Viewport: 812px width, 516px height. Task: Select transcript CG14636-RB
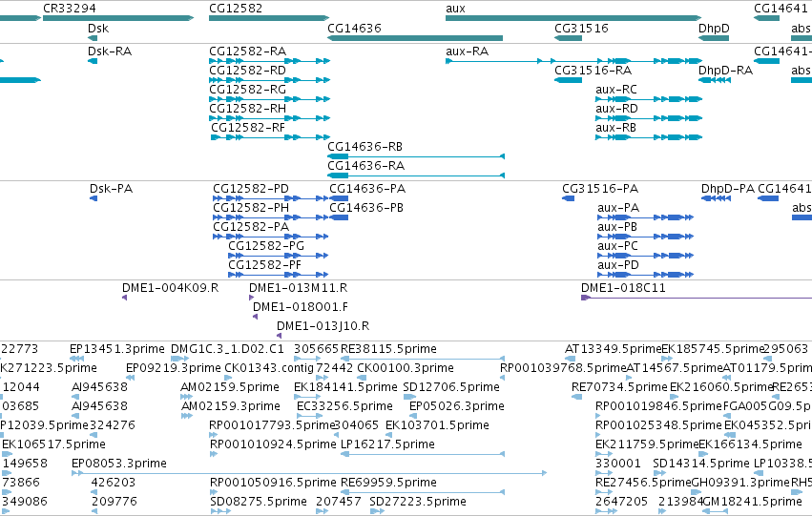tap(365, 147)
